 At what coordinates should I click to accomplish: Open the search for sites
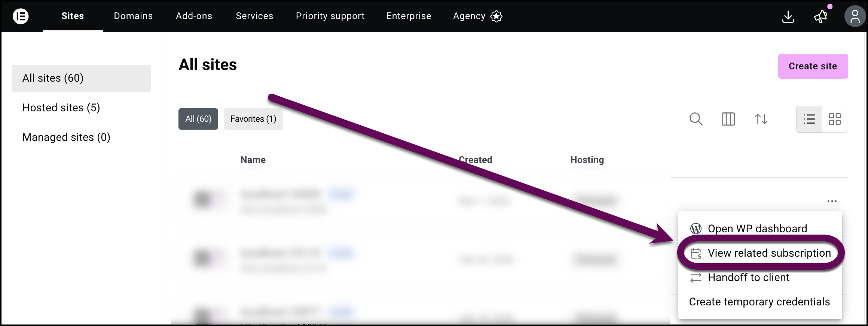point(696,119)
